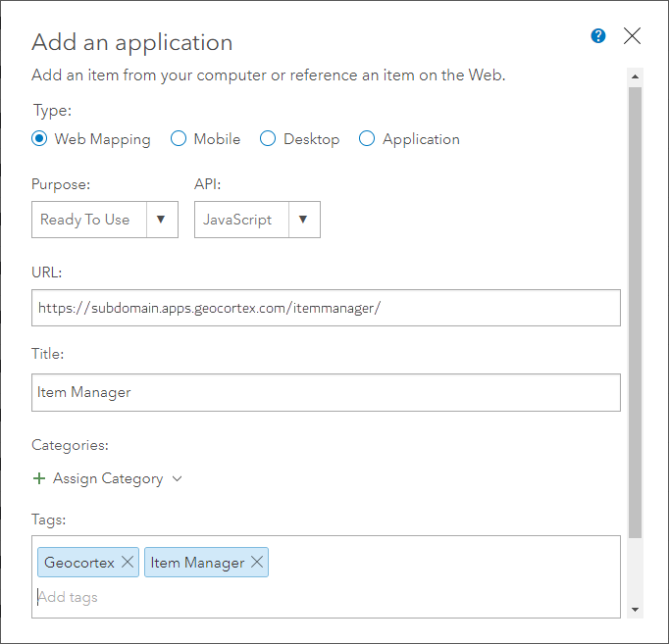
Task: Click the Assign Category link text
Action: coord(108,478)
